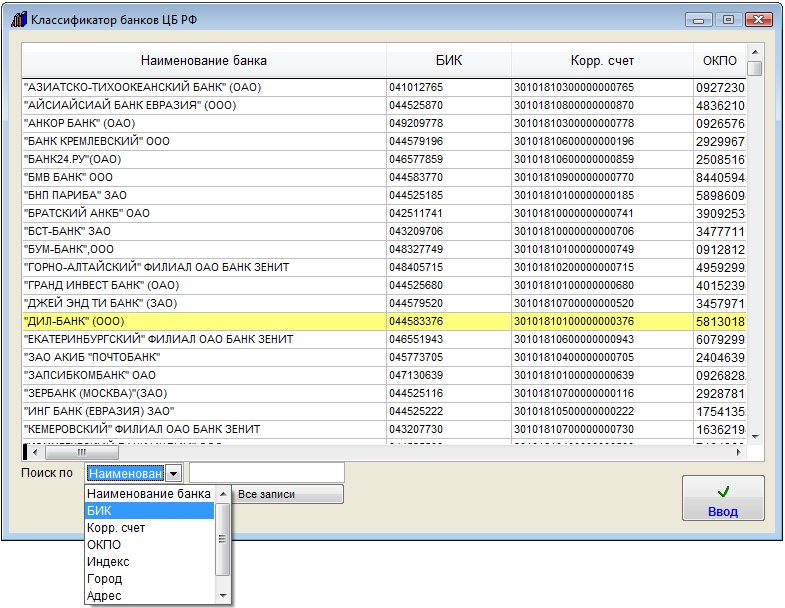
Task: Click the books icon in title bar
Action: click(x=17, y=20)
